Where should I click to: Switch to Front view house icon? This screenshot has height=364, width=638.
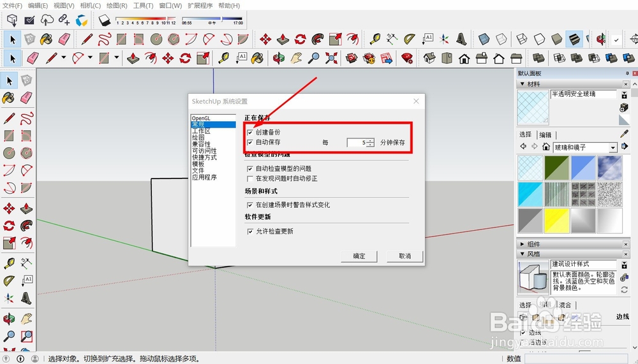point(464,58)
